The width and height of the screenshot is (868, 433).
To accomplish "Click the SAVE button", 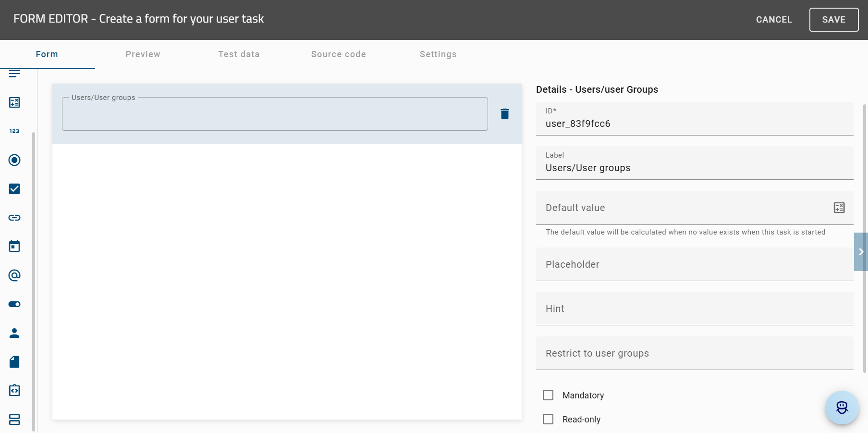I will 834,20.
